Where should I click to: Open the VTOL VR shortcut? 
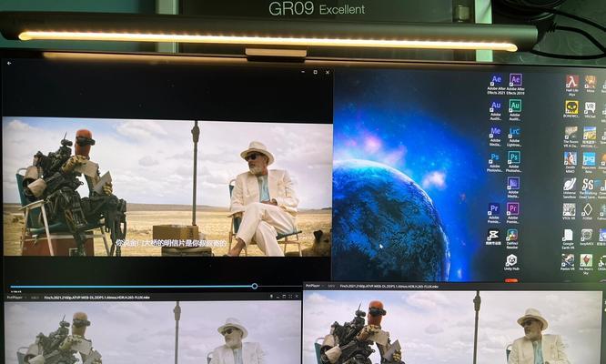pyautogui.click(x=570, y=212)
